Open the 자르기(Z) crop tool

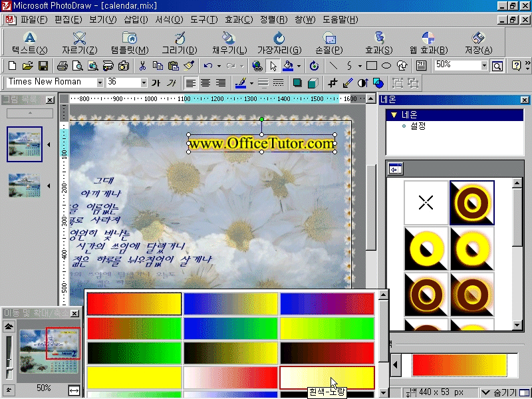[79, 43]
